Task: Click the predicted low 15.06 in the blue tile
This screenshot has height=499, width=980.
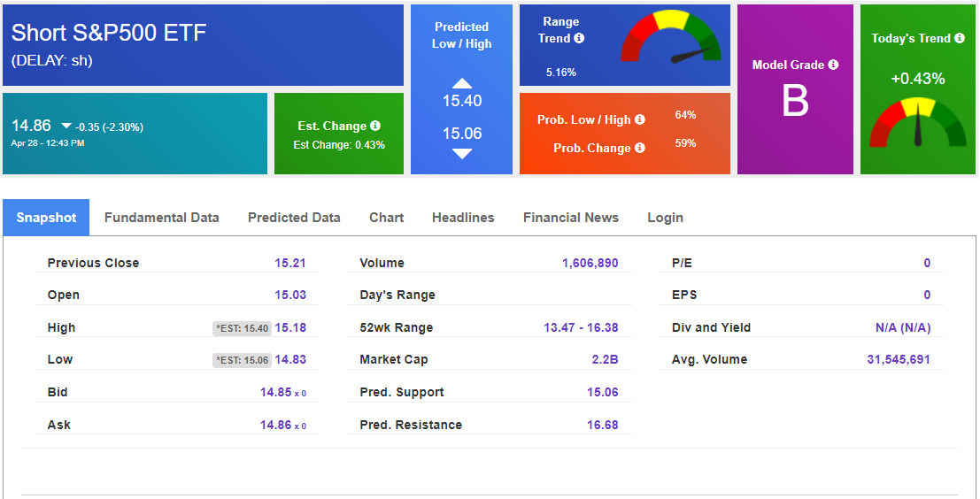Action: (462, 133)
